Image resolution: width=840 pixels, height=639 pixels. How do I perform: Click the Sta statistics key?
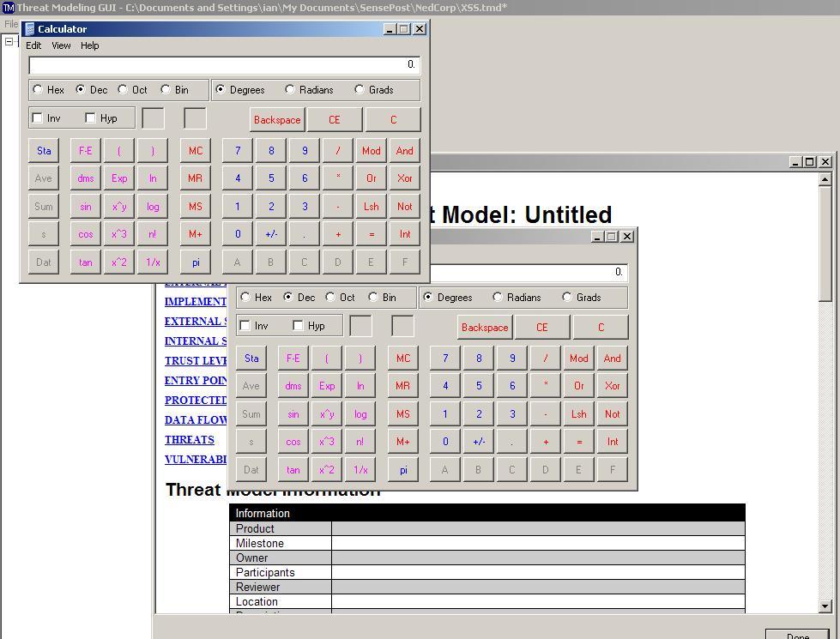click(43, 150)
